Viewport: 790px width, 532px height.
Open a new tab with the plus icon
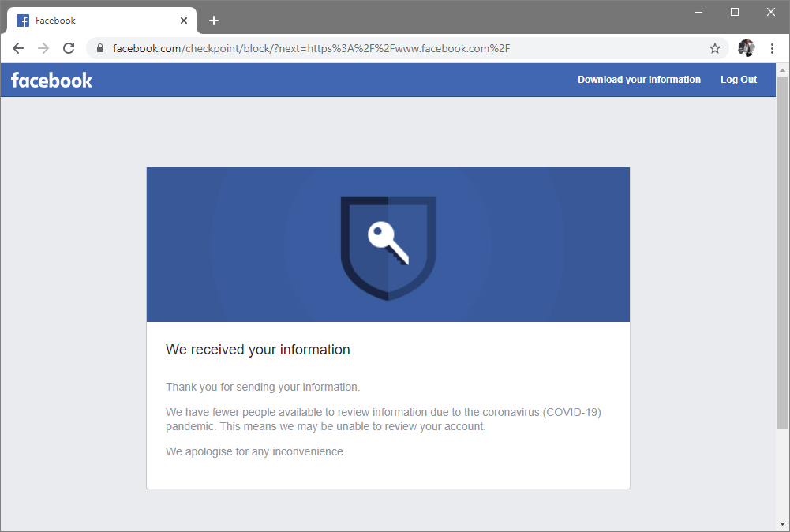[214, 21]
